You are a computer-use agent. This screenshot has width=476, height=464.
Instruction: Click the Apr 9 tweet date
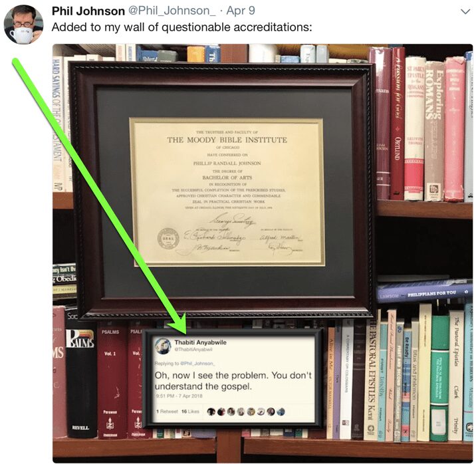coord(241,11)
